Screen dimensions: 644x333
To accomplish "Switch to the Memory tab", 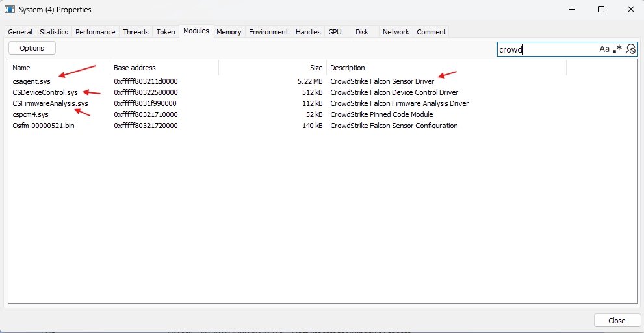I will [x=229, y=32].
